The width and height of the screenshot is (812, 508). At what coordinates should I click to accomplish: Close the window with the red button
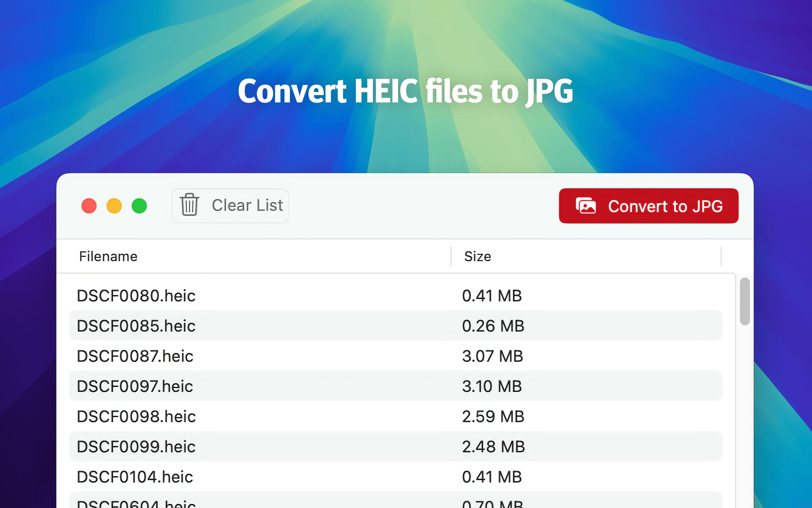(x=89, y=206)
